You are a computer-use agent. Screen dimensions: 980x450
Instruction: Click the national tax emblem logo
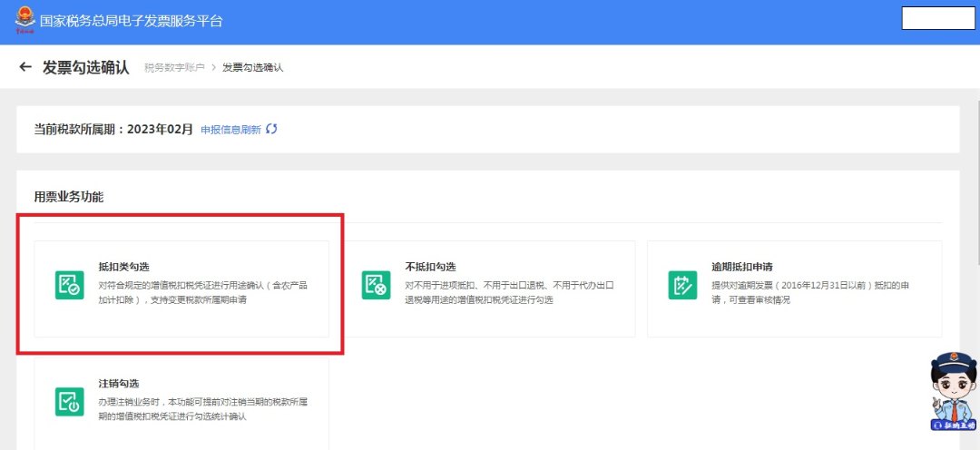pos(25,21)
